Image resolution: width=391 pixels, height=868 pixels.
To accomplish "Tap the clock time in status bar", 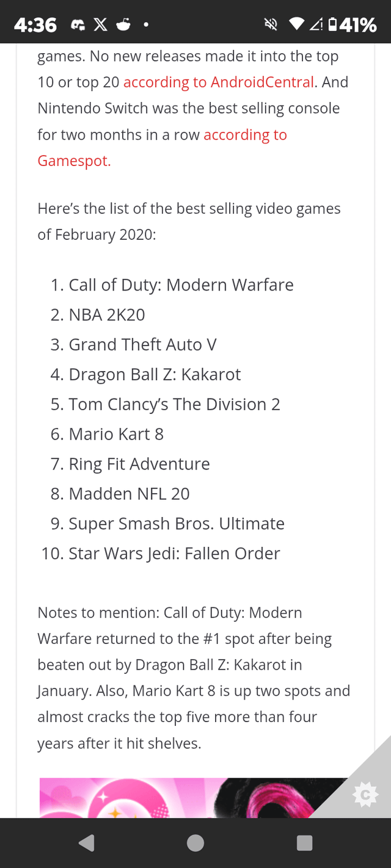I will point(35,24).
